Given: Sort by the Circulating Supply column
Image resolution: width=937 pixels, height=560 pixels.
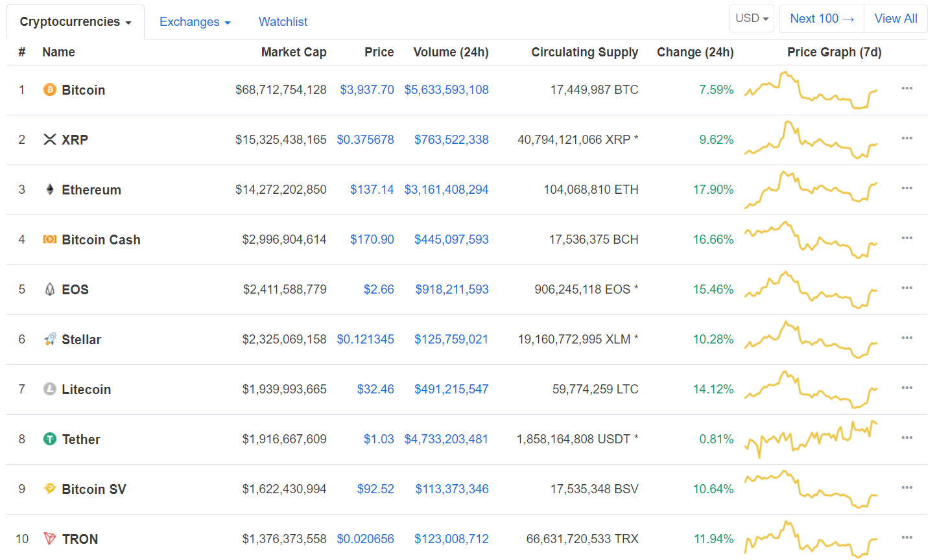Looking at the screenshot, I should click(x=585, y=52).
